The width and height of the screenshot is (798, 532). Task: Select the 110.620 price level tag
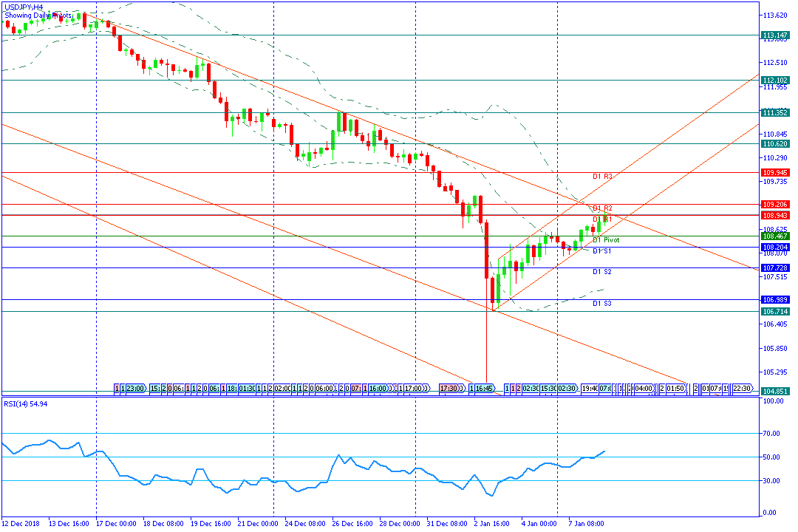pyautogui.click(x=774, y=144)
